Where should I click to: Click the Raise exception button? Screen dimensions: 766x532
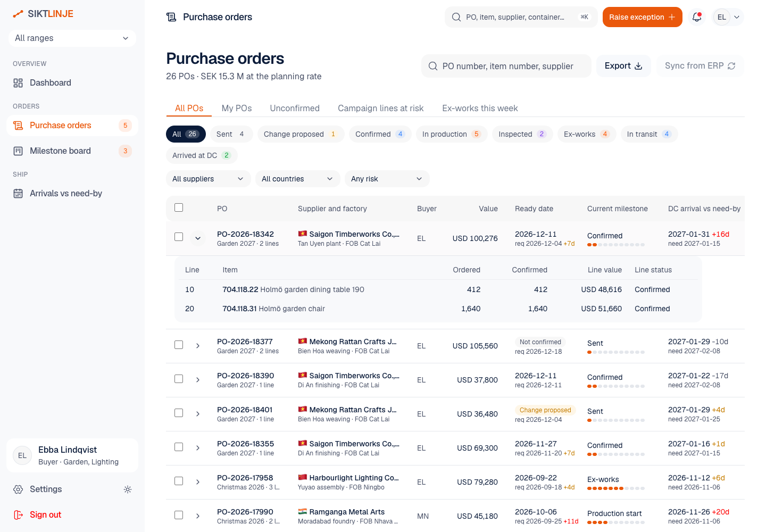(643, 17)
